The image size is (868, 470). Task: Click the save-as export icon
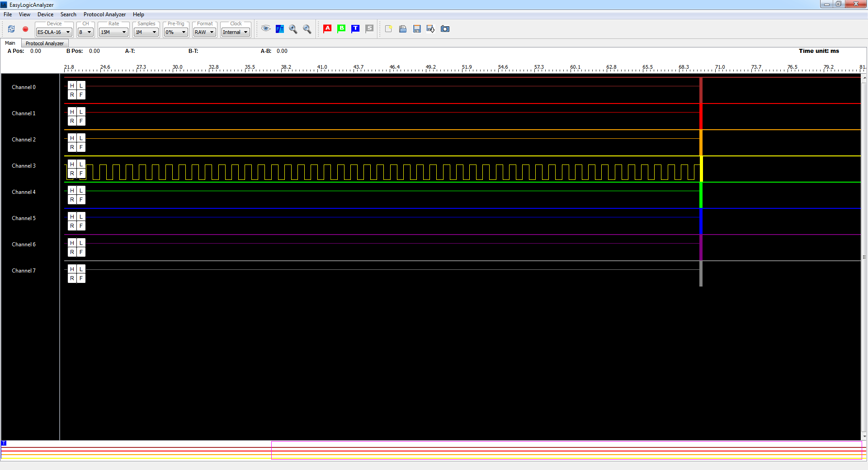(x=430, y=29)
